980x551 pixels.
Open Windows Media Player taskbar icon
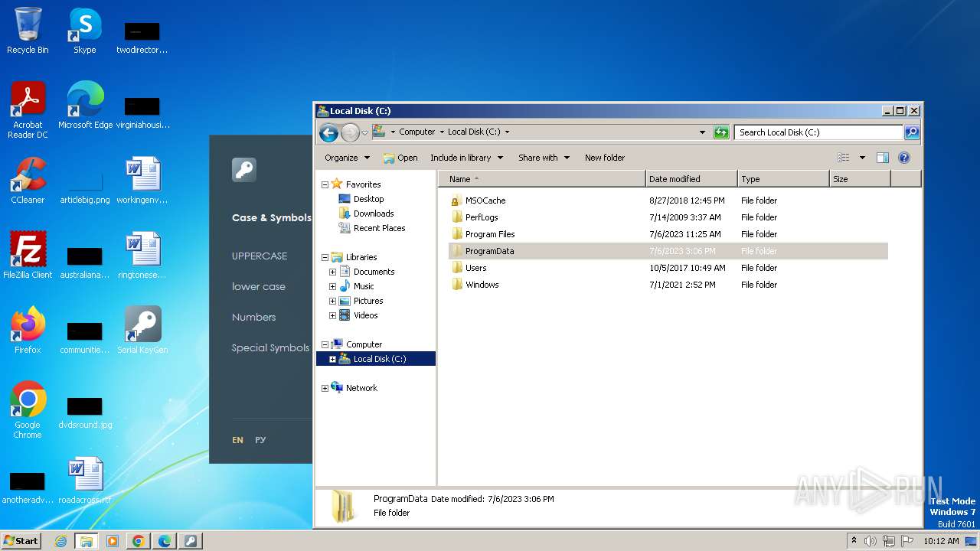pyautogui.click(x=112, y=541)
